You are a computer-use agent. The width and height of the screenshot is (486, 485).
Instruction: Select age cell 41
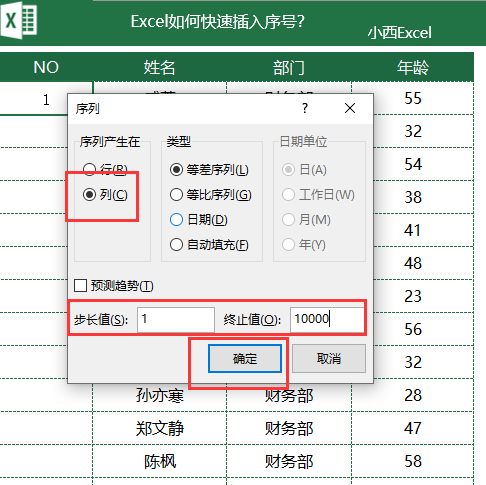coord(413,230)
